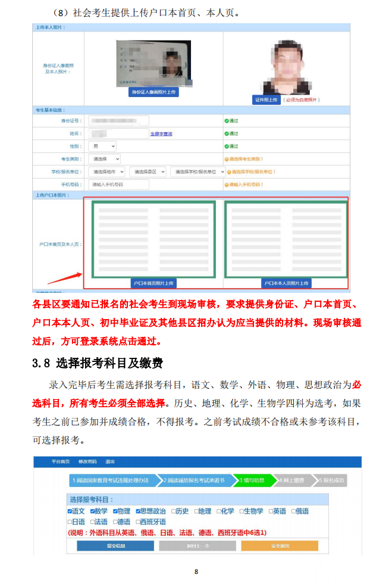392x587 pixels.
Task: Click the blue 提交信息 button
Action: [x=115, y=546]
